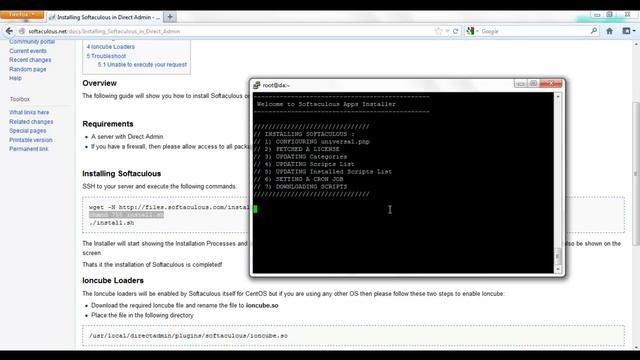
Task: Click 'UPDATING Scripts List' terminal line
Action: coord(304,164)
